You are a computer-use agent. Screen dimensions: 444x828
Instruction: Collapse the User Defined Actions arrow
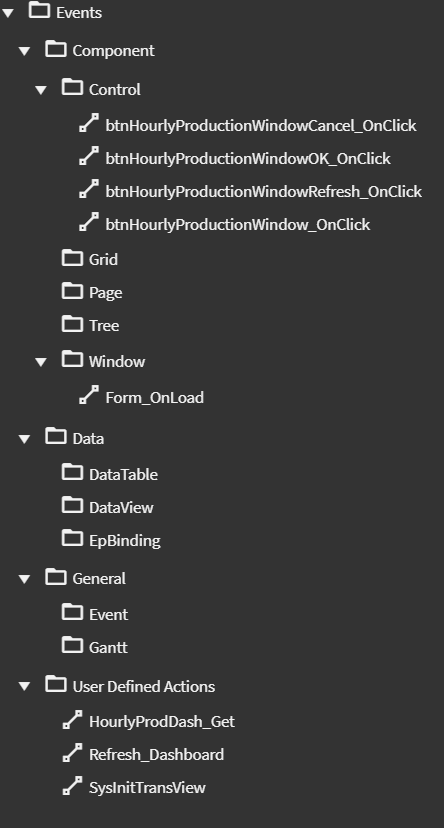(x=24, y=686)
